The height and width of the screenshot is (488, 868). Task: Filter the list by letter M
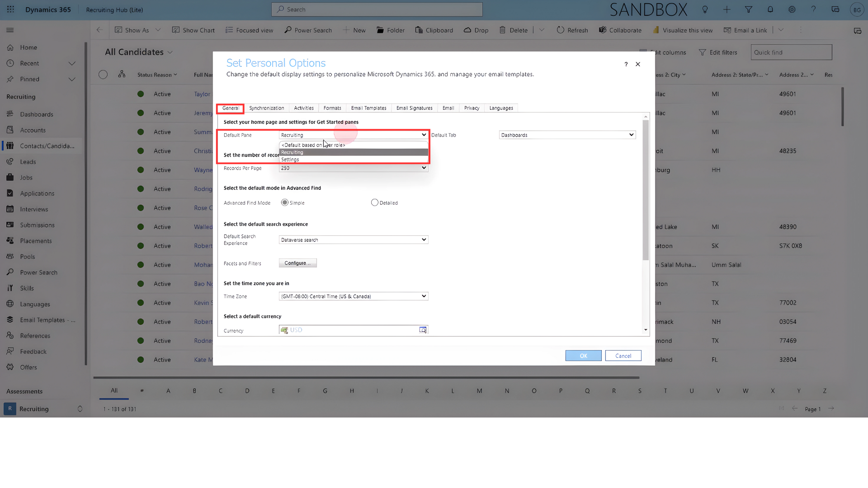(x=479, y=391)
